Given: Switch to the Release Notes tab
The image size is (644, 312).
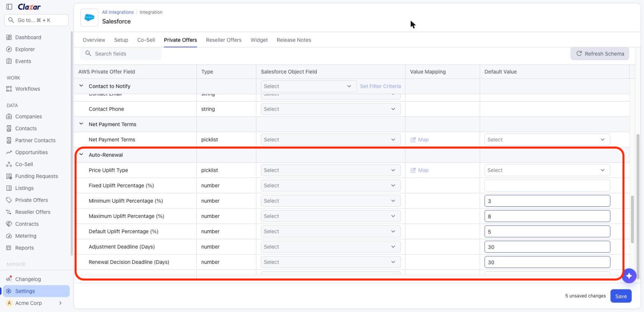Looking at the screenshot, I should coord(294,40).
